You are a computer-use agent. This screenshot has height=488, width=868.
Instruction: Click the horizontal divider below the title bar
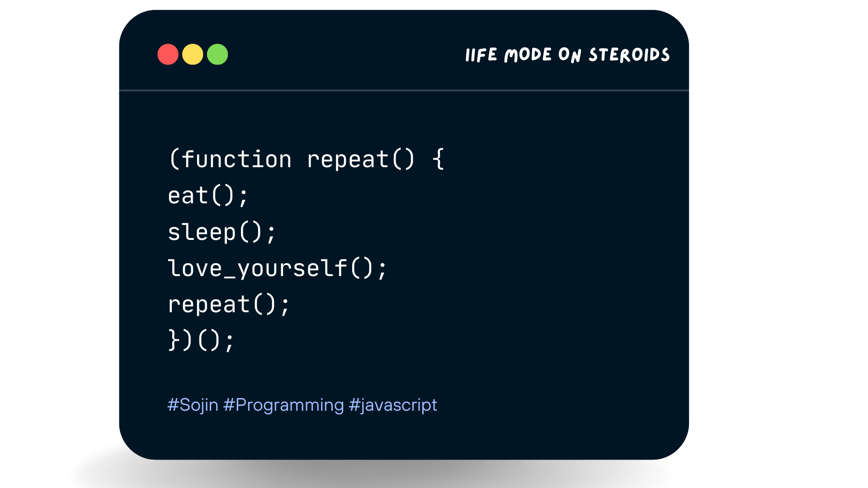pos(404,90)
